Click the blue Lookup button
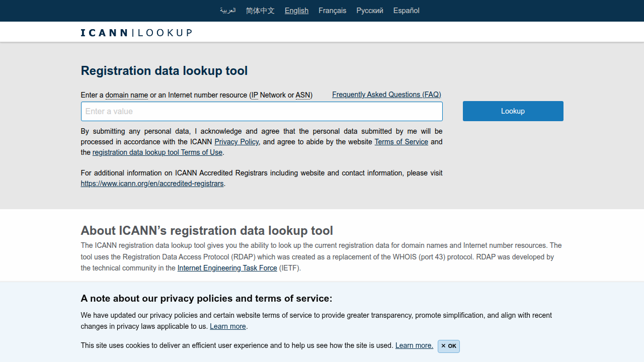644x362 pixels. pos(513,111)
